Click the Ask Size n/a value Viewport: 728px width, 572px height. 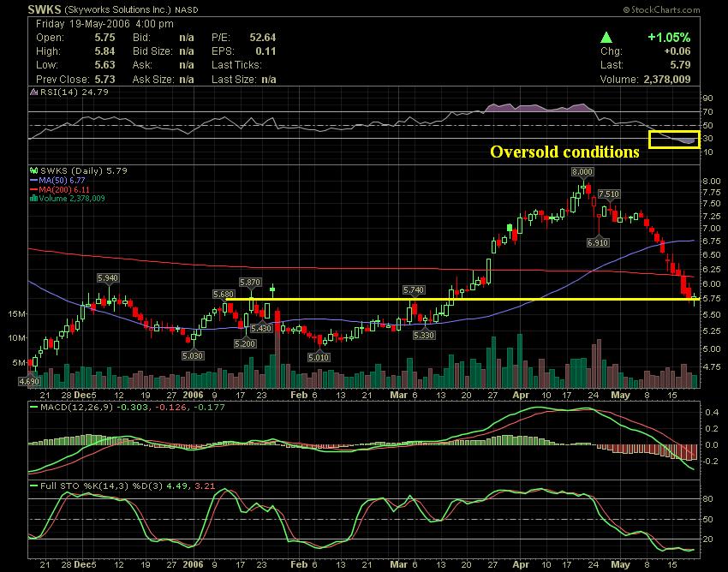187,80
